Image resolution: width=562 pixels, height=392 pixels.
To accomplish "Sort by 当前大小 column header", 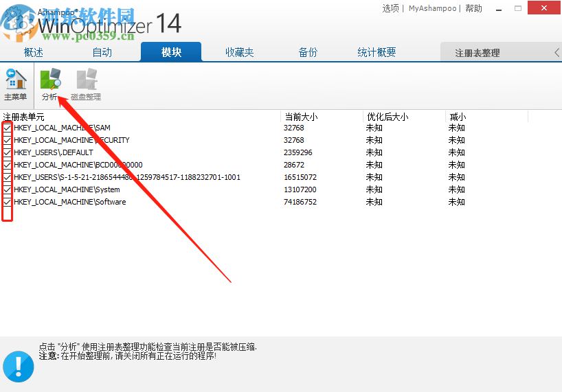I will tap(301, 117).
